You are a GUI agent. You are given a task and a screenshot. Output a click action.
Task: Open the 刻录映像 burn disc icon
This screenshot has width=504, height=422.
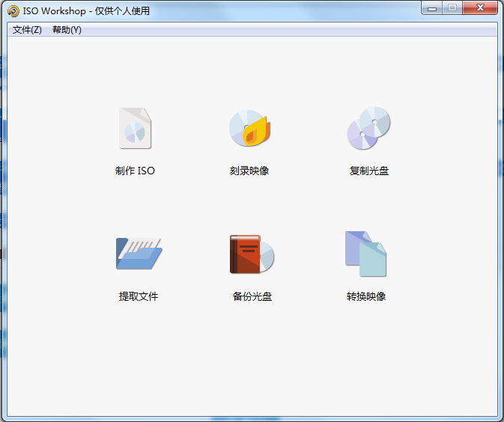[249, 128]
